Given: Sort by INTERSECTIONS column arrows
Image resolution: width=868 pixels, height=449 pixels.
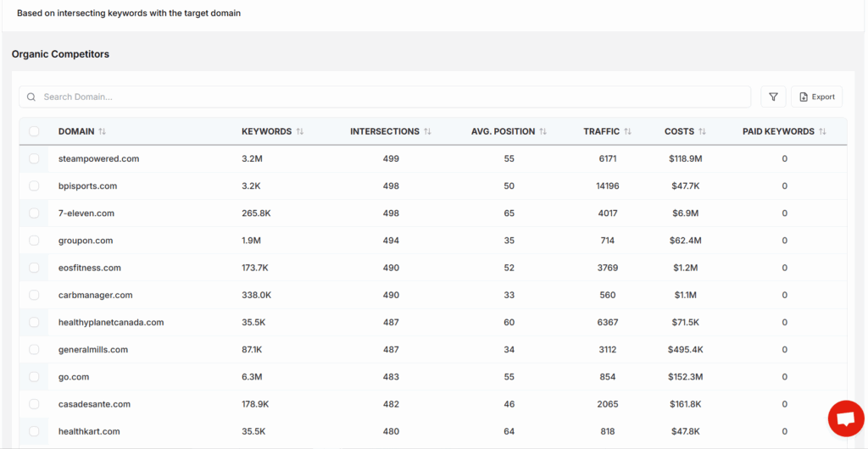Looking at the screenshot, I should tap(427, 131).
